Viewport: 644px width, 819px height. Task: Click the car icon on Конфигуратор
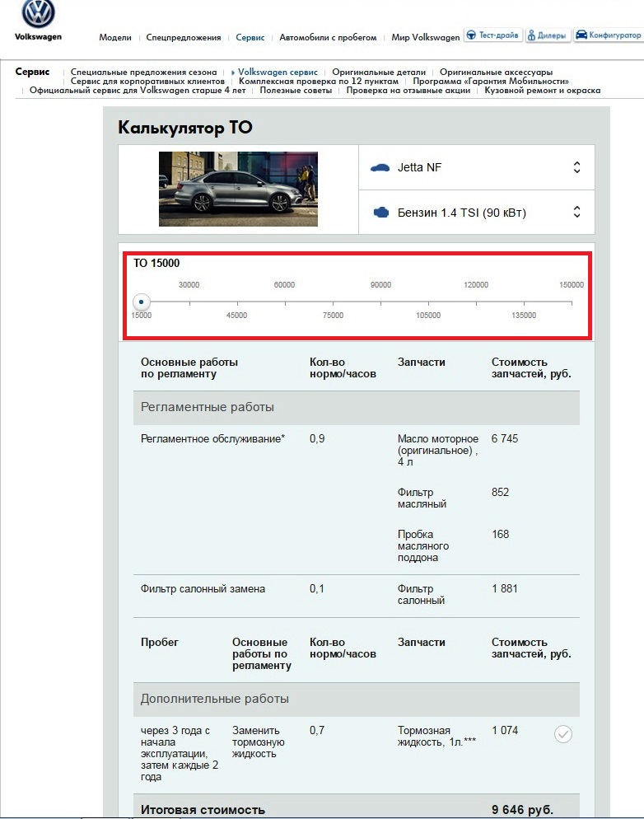point(581,35)
